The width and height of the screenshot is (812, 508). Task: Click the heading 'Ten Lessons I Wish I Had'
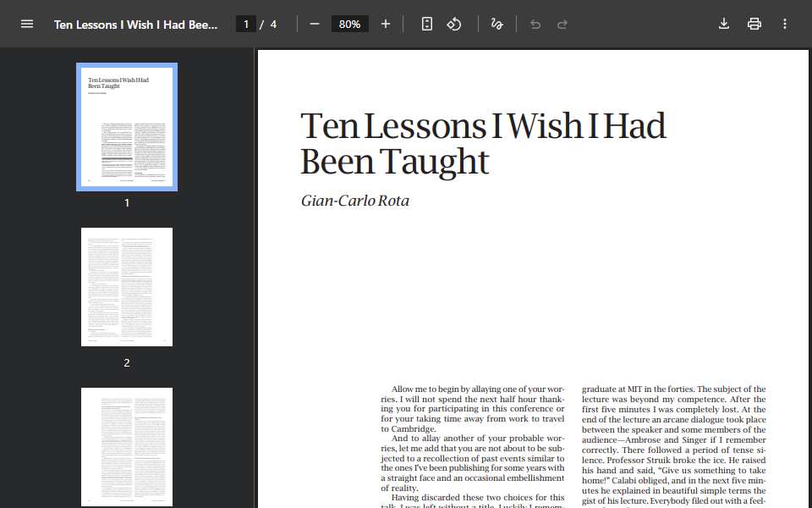coord(483,126)
